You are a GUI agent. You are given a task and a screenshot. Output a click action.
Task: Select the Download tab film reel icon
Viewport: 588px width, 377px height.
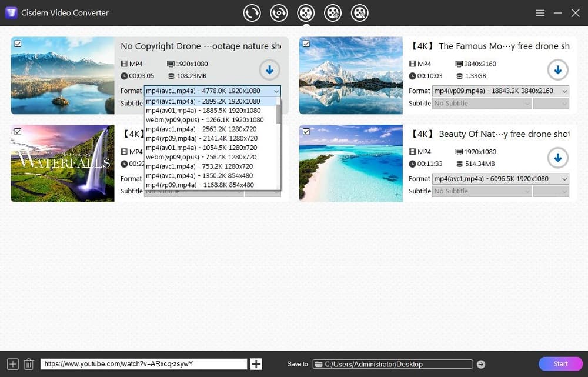coord(306,13)
